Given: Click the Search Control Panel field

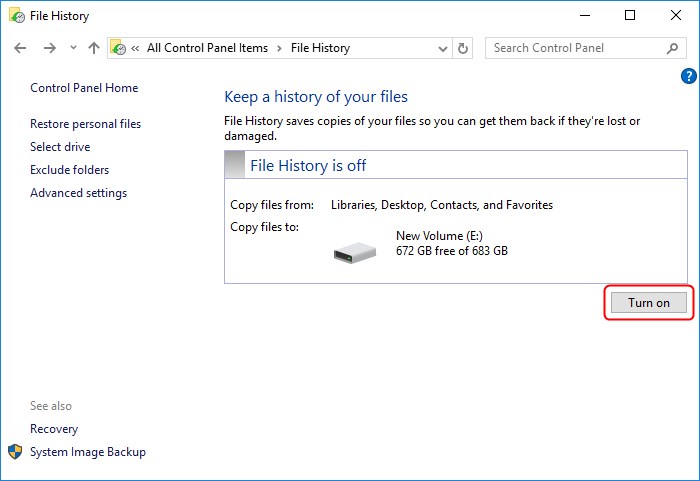Looking at the screenshot, I should (575, 48).
